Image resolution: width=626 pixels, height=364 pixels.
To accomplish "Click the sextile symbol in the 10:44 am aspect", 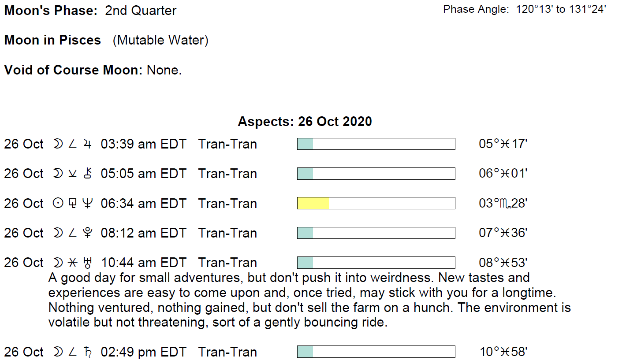I will [x=73, y=263].
